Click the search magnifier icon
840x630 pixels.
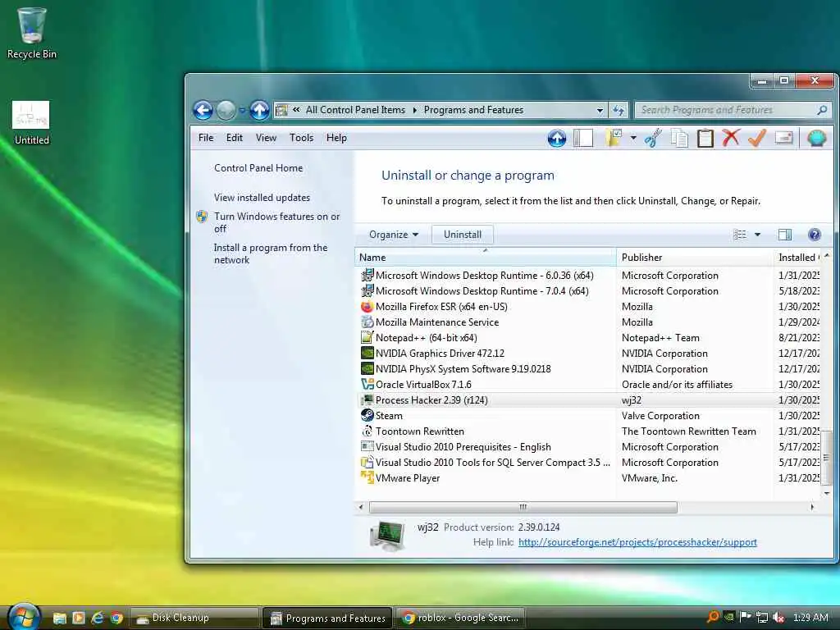point(822,110)
